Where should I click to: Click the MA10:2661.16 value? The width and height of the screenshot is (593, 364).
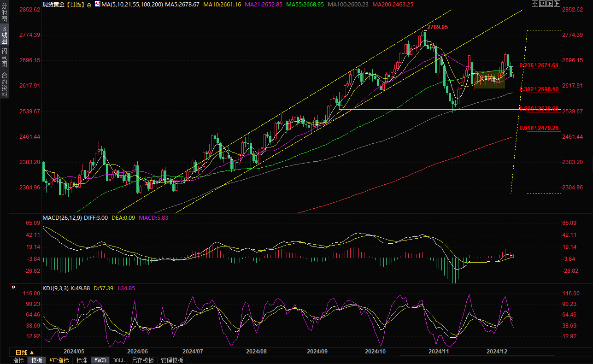223,4
